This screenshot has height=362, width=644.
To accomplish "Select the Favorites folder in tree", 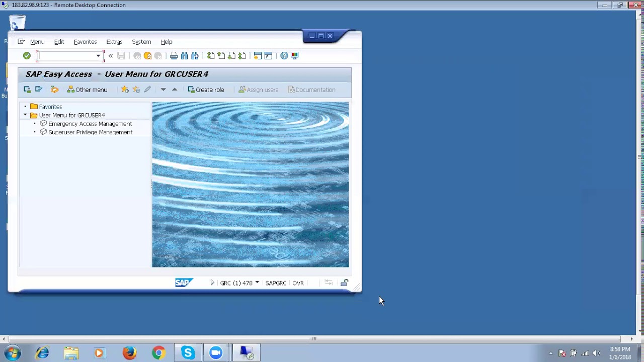I will [50, 107].
